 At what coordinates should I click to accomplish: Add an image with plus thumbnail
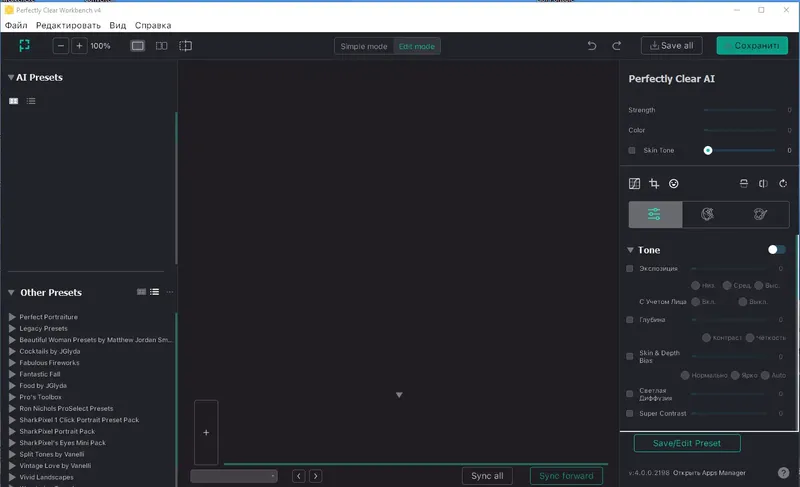[206, 432]
